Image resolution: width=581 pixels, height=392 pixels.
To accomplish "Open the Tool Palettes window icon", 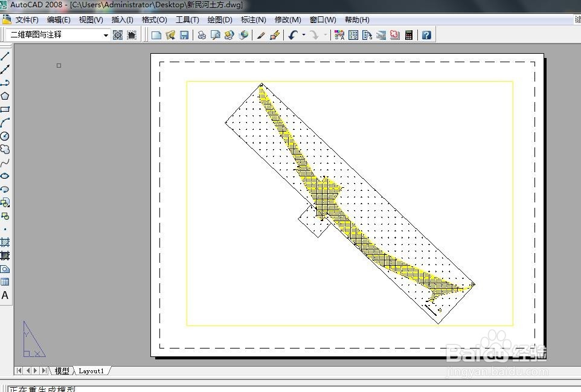I will (367, 35).
